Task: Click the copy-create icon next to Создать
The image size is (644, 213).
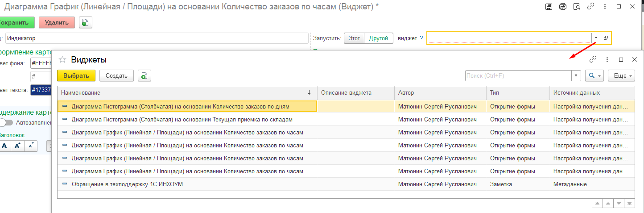Action: [144, 76]
